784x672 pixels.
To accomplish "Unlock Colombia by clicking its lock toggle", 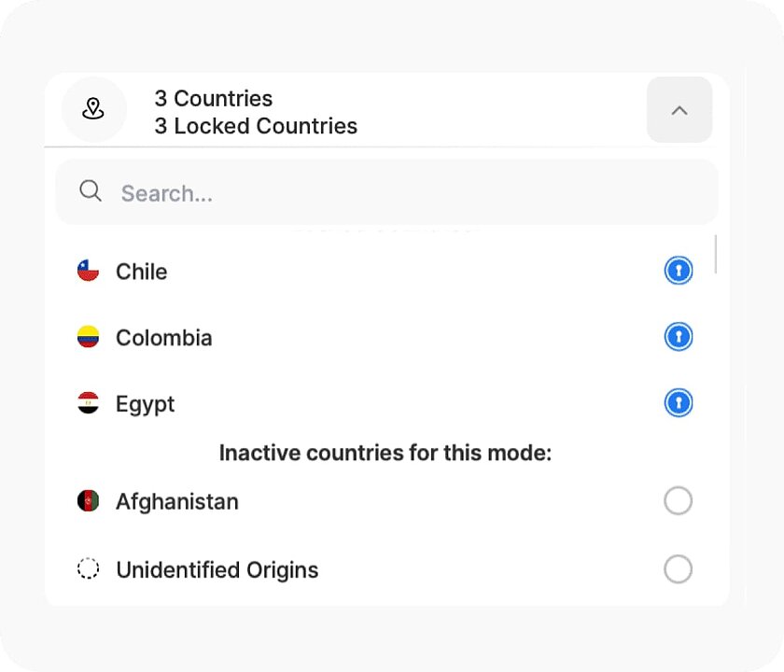I will coord(679,336).
